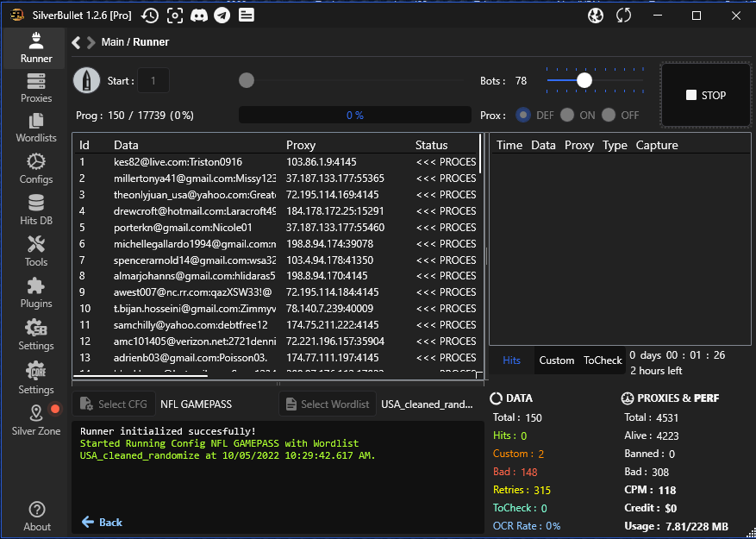Select proxy cell 103.86.1.9:4145

322,162
